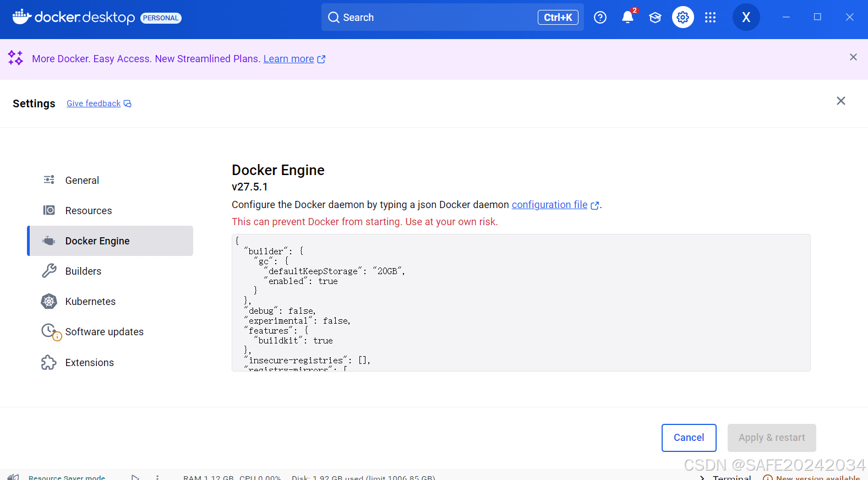Click the Docker Desktop whale logo
This screenshot has height=480, width=868.
click(x=22, y=17)
